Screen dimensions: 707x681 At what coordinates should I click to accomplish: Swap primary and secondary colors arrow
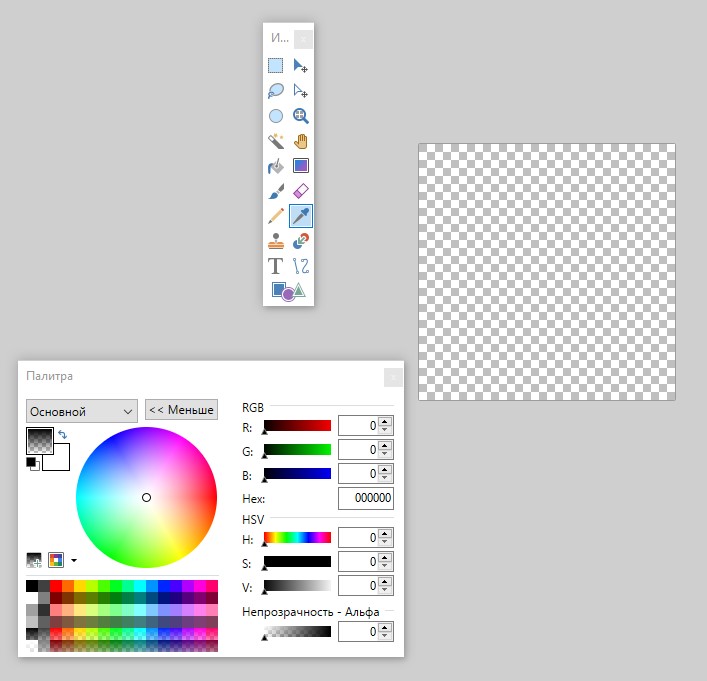63,434
